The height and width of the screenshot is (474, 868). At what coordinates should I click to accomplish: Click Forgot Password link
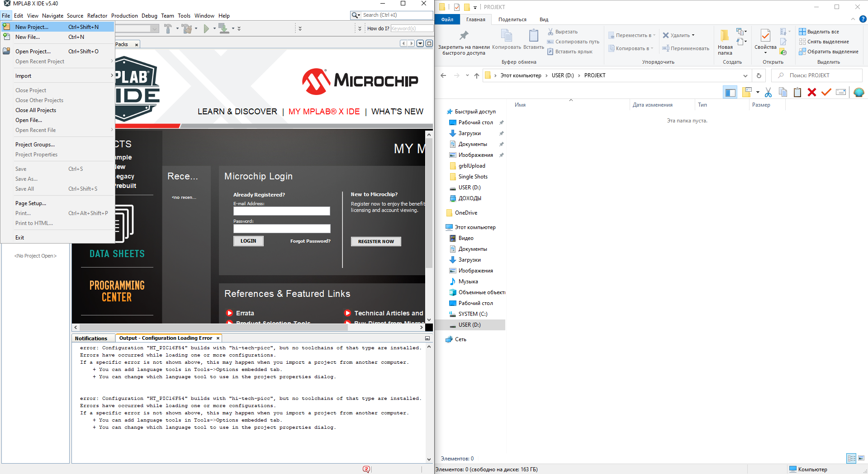(310, 241)
